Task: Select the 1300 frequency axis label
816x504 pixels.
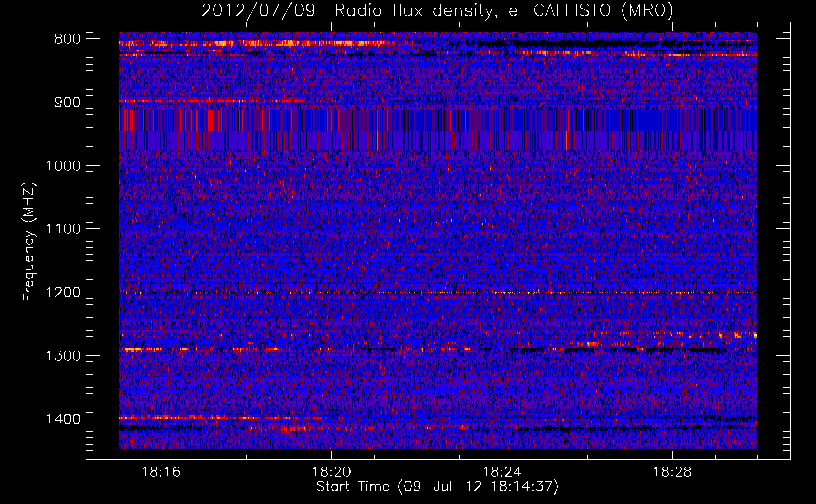Action: [x=63, y=356]
